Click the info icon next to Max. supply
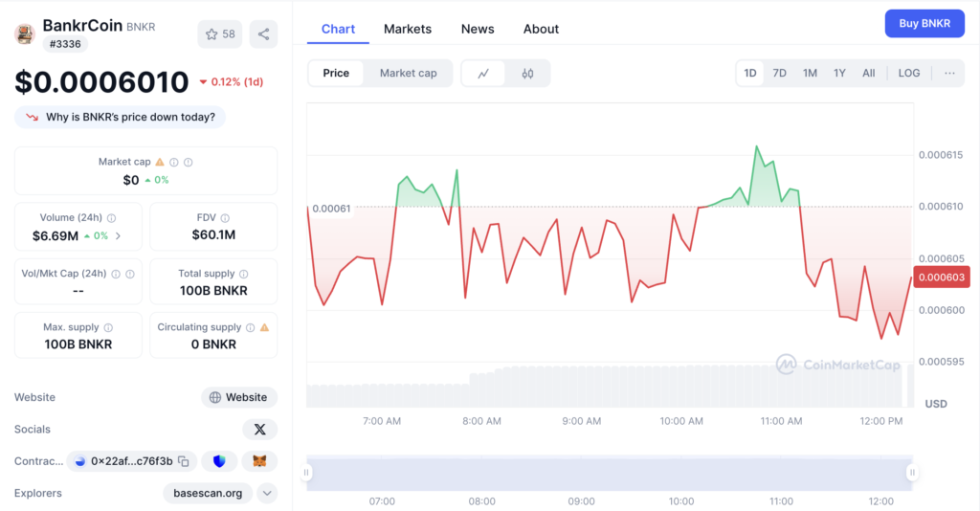This screenshot has height=511, width=980. [108, 327]
